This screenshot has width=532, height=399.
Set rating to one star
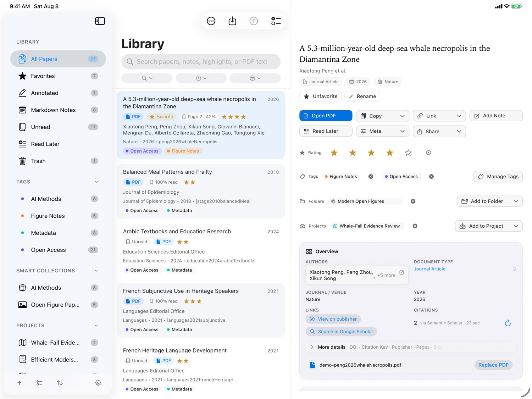[x=334, y=153]
